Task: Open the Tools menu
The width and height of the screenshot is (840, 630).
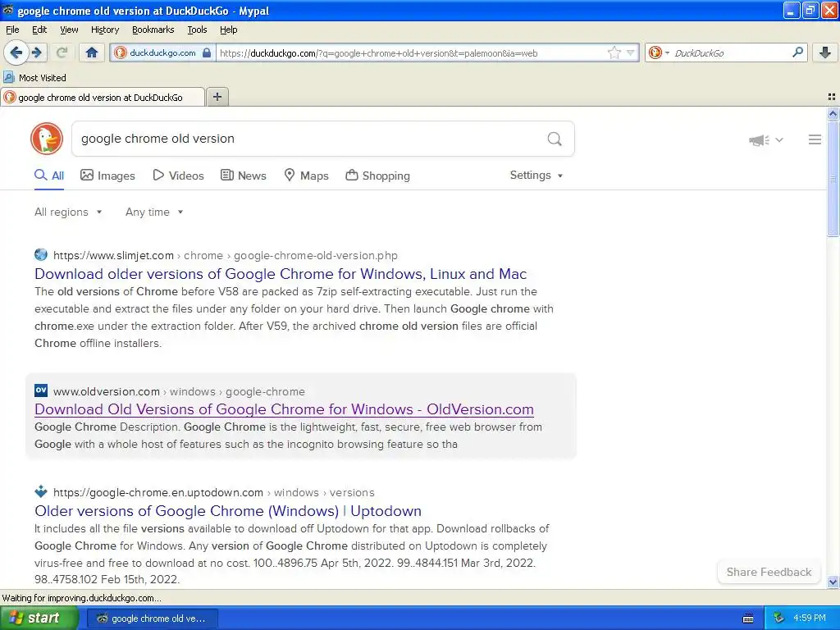Action: [x=197, y=30]
